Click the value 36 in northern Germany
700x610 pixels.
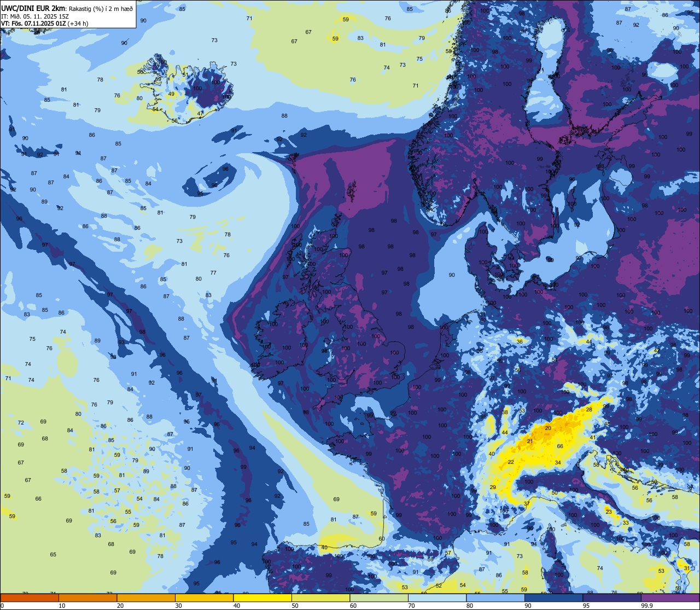[520, 341]
